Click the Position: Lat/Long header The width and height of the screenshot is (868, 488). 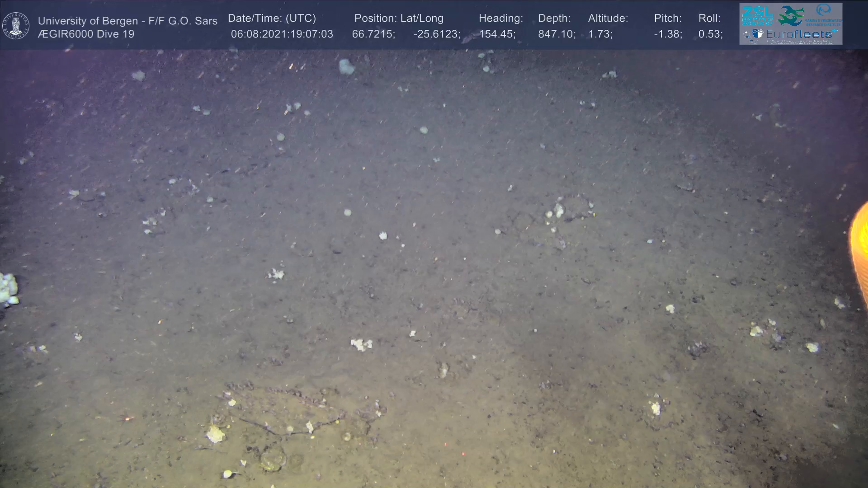tap(399, 19)
